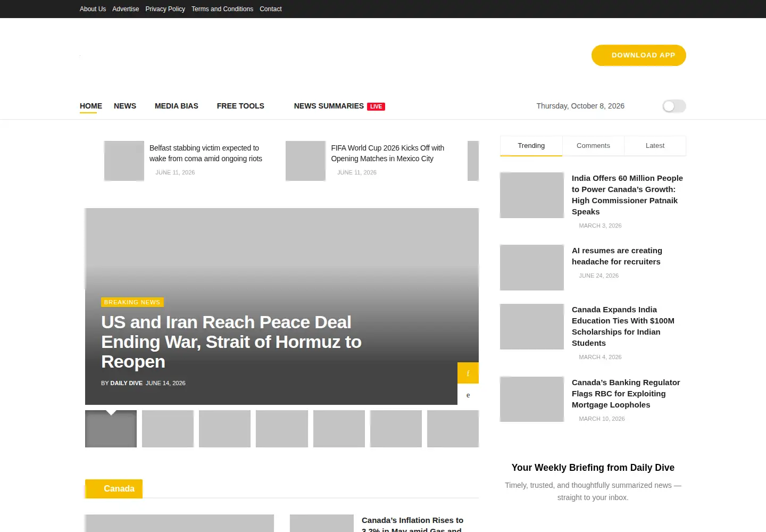Read Canada Expands India Education Ties article

tap(623, 326)
